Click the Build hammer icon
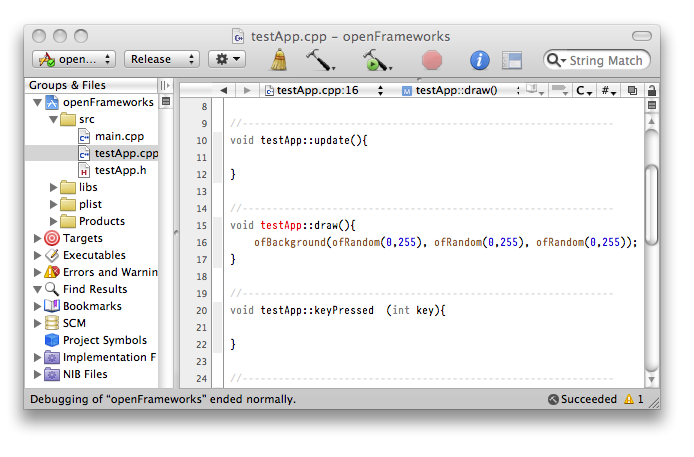 (x=320, y=60)
